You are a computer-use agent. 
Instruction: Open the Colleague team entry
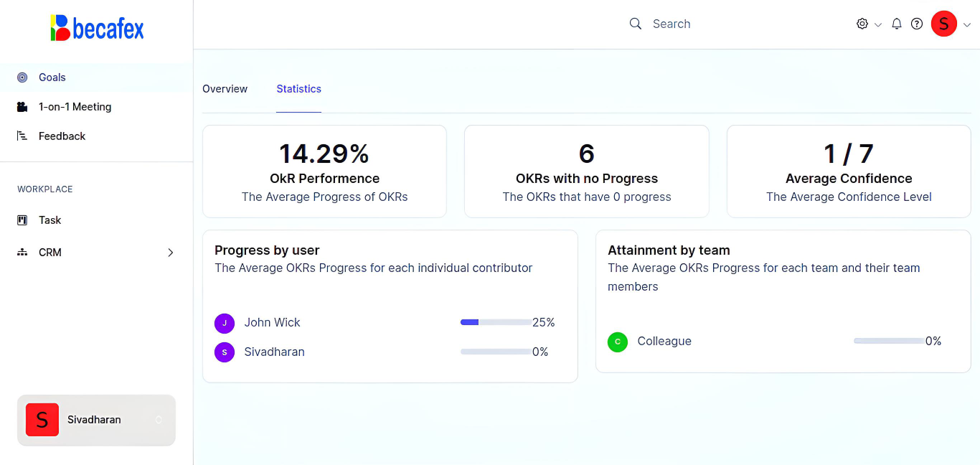664,342
